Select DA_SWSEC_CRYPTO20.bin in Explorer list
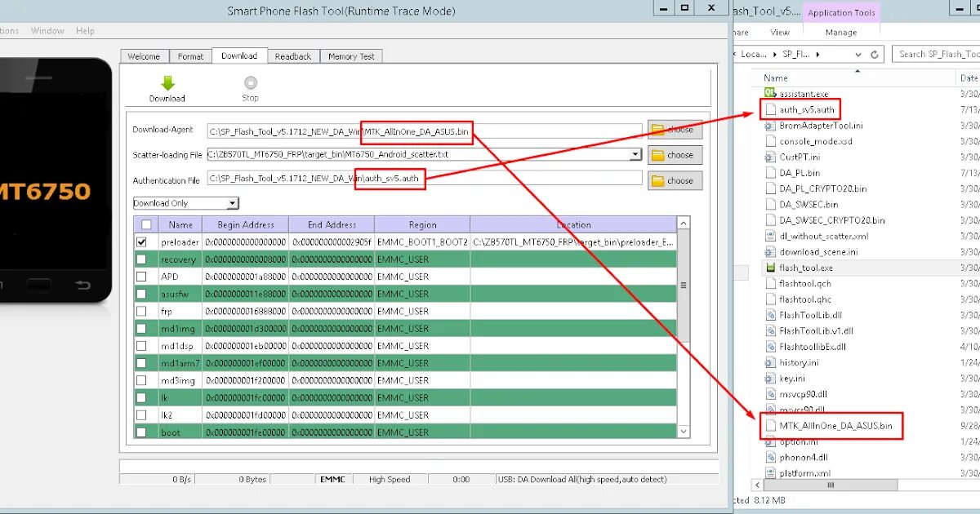This screenshot has height=514, width=980. 832,220
